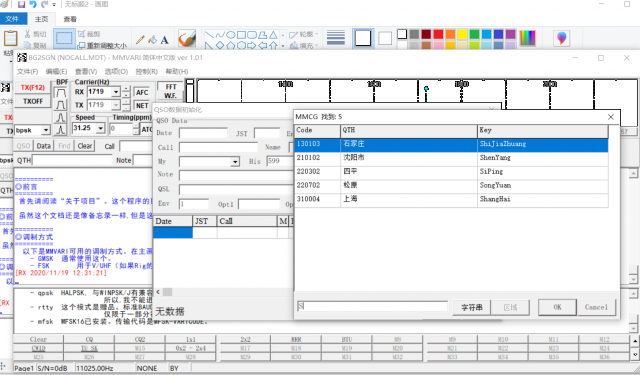The image size is (640, 375).
Task: Close the MMCG dialog with X
Action: (x=611, y=117)
